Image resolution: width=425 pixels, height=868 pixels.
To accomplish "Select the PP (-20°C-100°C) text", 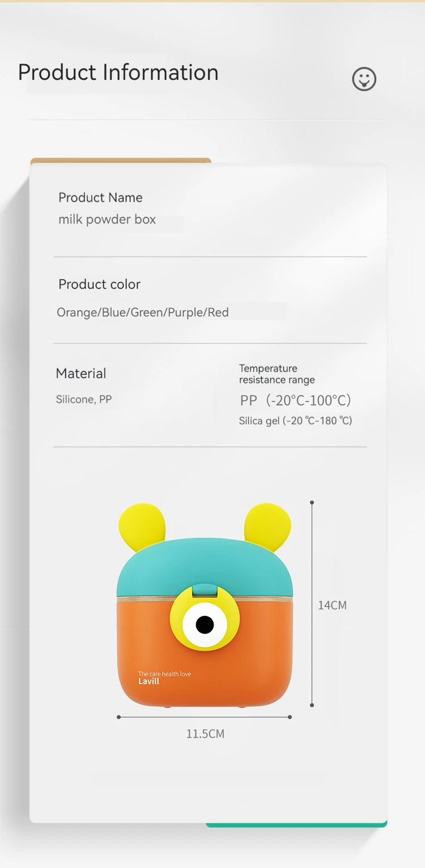I will (296, 400).
